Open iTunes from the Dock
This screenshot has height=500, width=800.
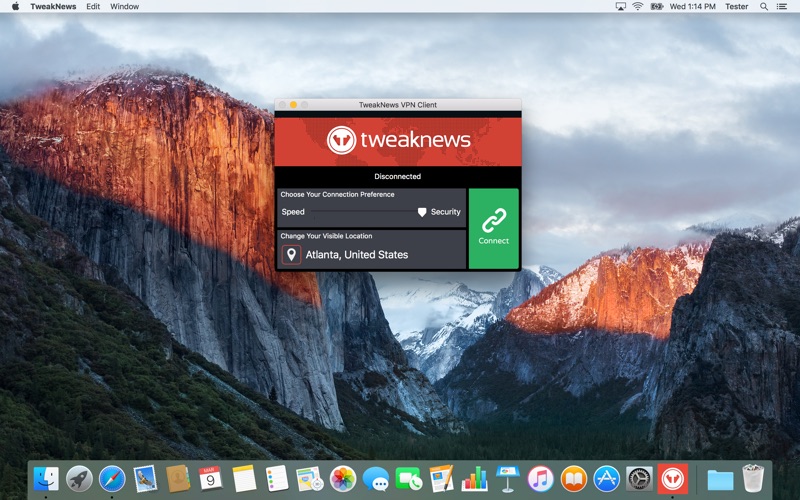[x=540, y=479]
